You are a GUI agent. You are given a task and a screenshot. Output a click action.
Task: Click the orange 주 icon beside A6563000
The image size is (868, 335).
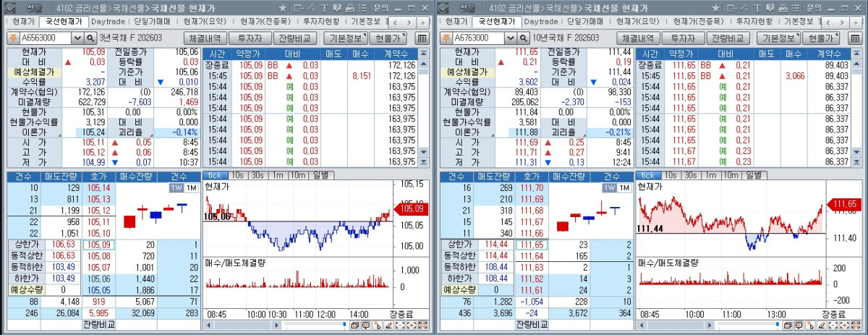point(13,38)
